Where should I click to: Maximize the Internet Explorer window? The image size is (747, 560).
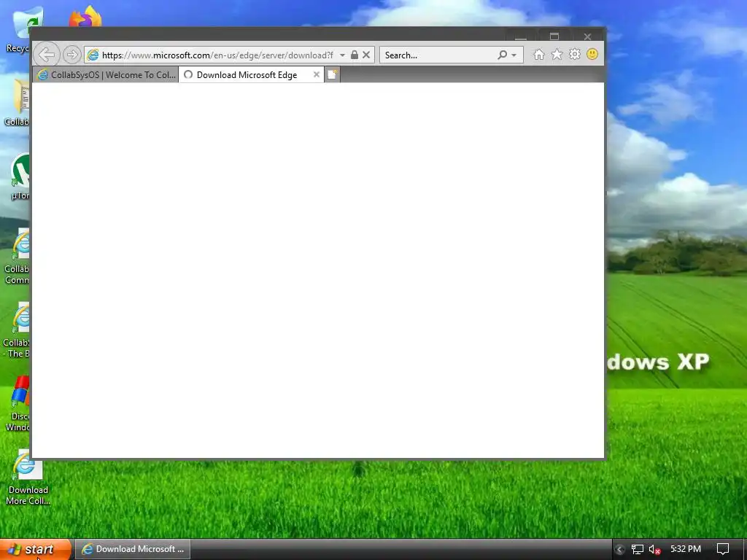tap(554, 36)
